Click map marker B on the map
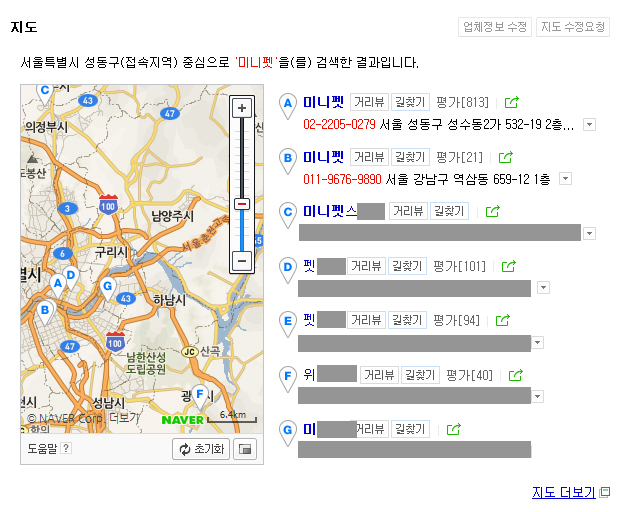The image size is (625, 512). [45, 312]
